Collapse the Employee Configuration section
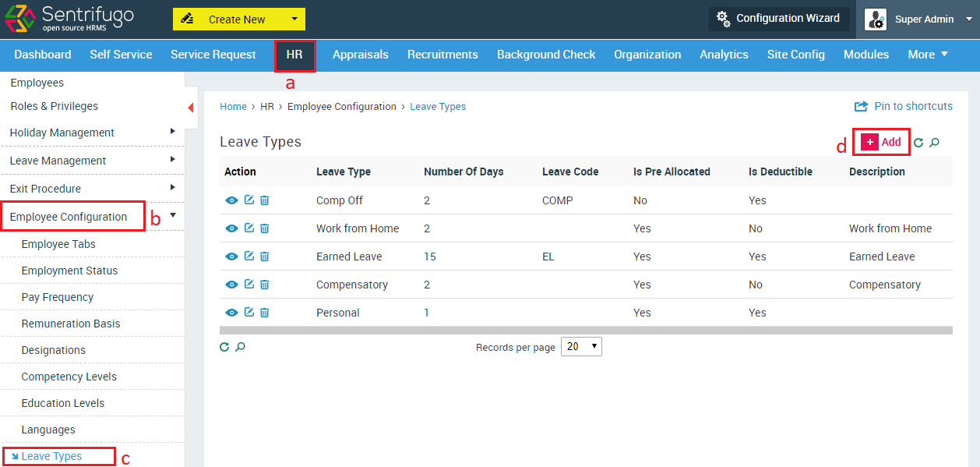Image resolution: width=980 pixels, height=467 pixels. 92,217
